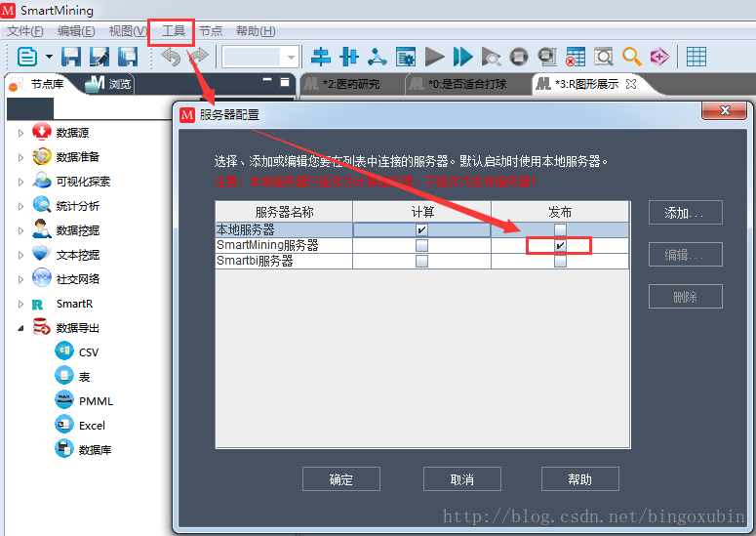The height and width of the screenshot is (536, 756).
Task: Toggle 计算 checkbox for SmartMining服务器
Action: [421, 246]
